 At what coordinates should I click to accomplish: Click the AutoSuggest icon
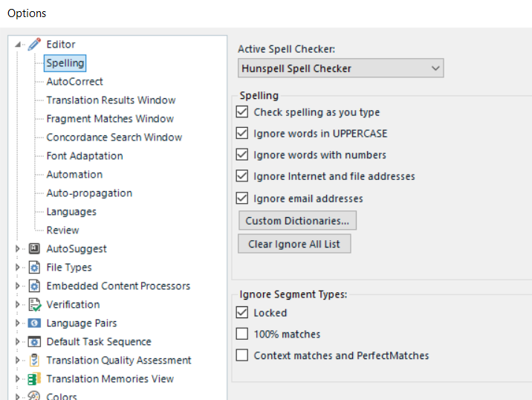click(34, 248)
